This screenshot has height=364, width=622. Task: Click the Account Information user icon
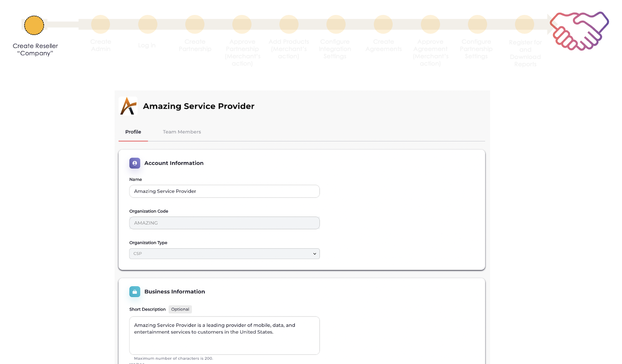(x=135, y=163)
